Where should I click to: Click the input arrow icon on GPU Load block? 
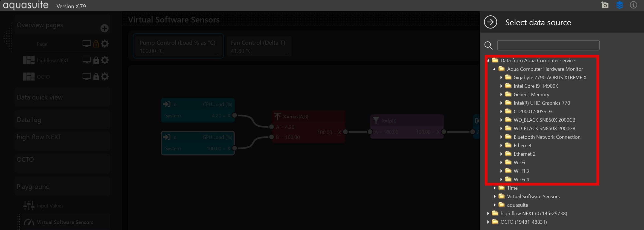tap(167, 137)
